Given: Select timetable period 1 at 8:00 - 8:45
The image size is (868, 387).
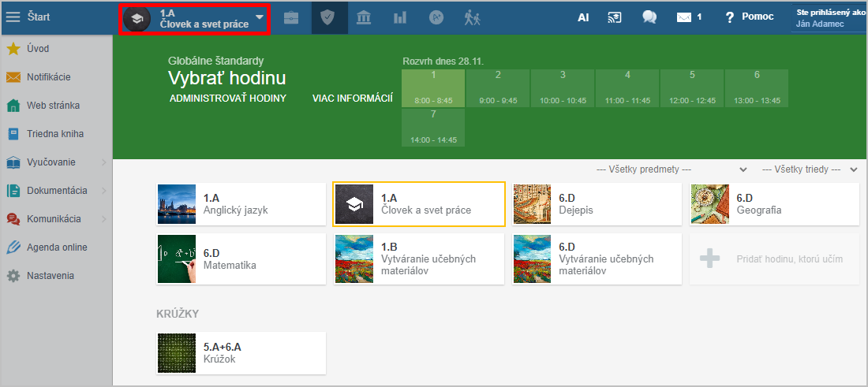Looking at the screenshot, I should tap(433, 88).
